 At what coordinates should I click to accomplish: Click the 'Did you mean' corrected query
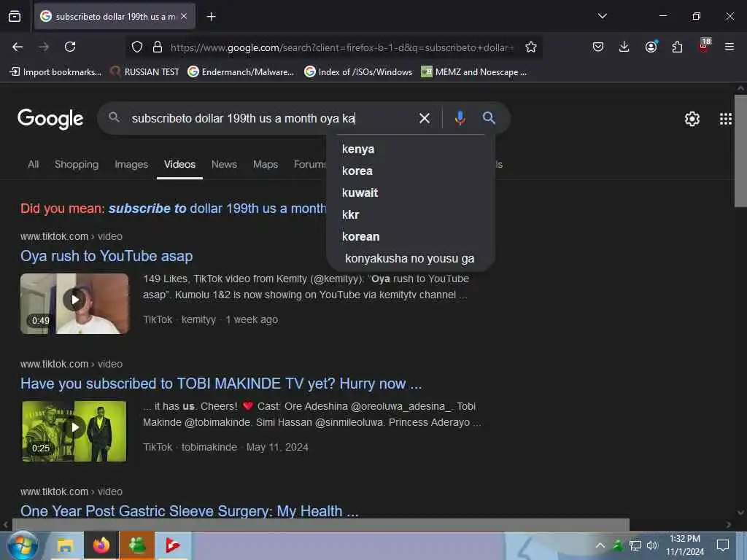(x=217, y=209)
